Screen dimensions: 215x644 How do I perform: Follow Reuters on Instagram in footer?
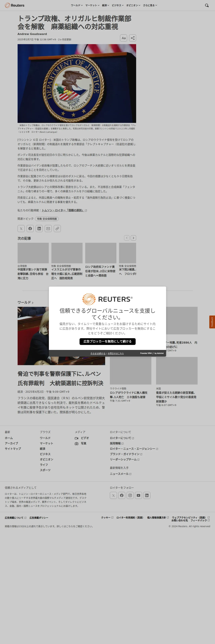[130, 495]
